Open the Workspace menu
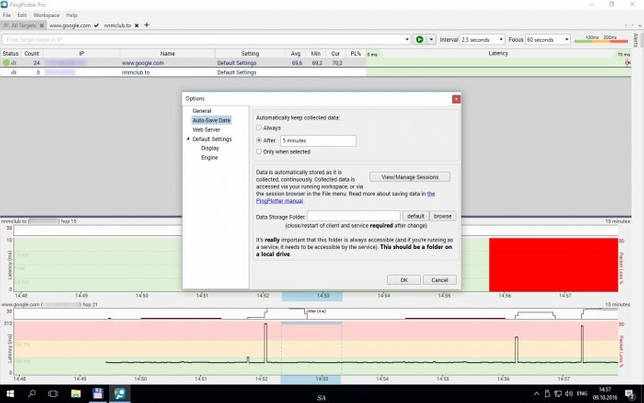This screenshot has width=644, height=403. coord(46,15)
